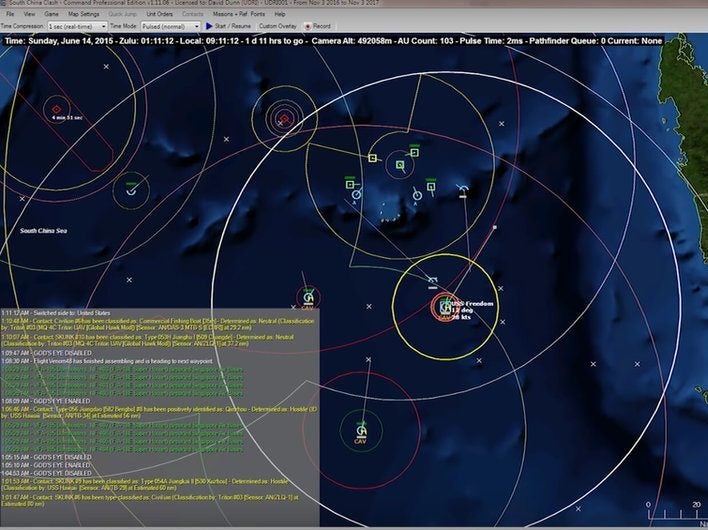The width and height of the screenshot is (708, 530).
Task: Open the File menu
Action: 10,15
